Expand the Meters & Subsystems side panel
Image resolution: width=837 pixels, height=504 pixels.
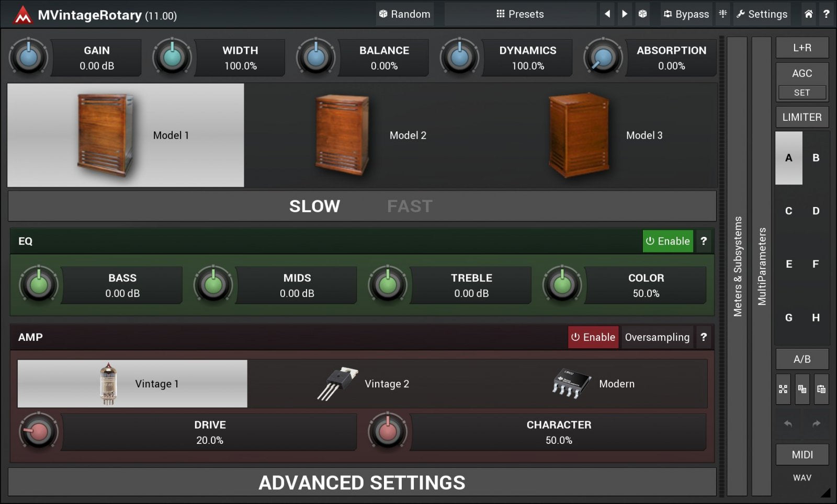(x=737, y=267)
